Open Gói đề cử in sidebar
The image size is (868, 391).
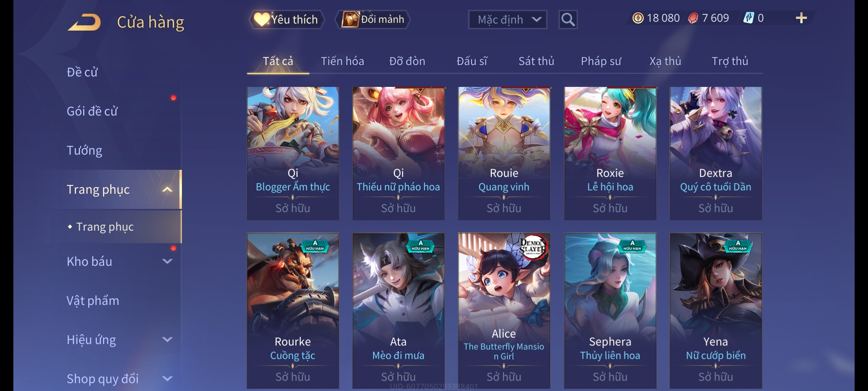[x=92, y=111]
